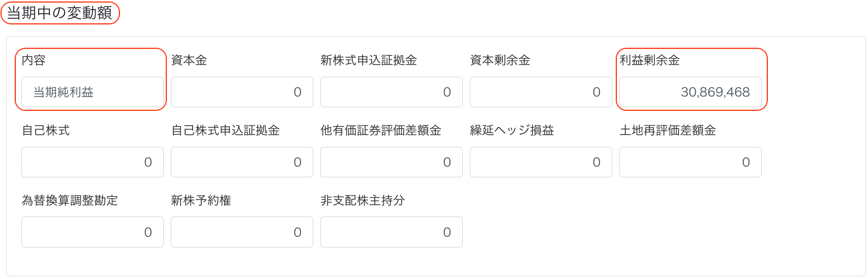Select the 資本剰余金 amount field

click(x=541, y=92)
